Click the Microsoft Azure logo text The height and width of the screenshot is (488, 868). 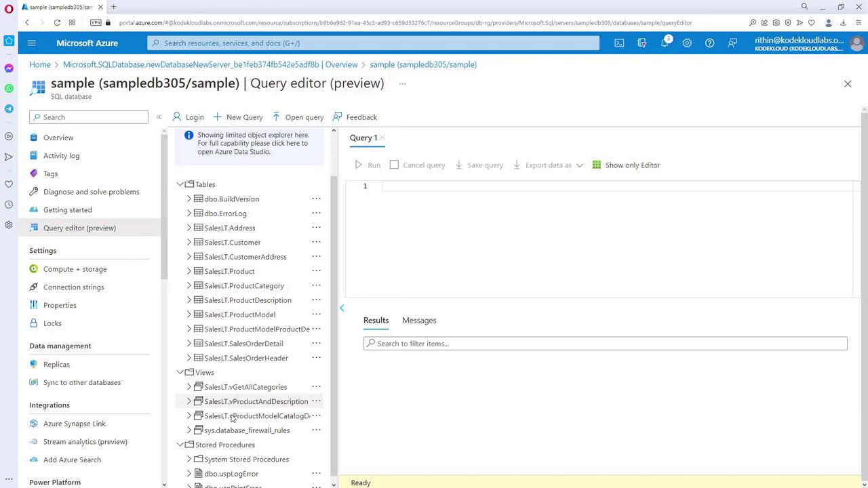pyautogui.click(x=87, y=43)
